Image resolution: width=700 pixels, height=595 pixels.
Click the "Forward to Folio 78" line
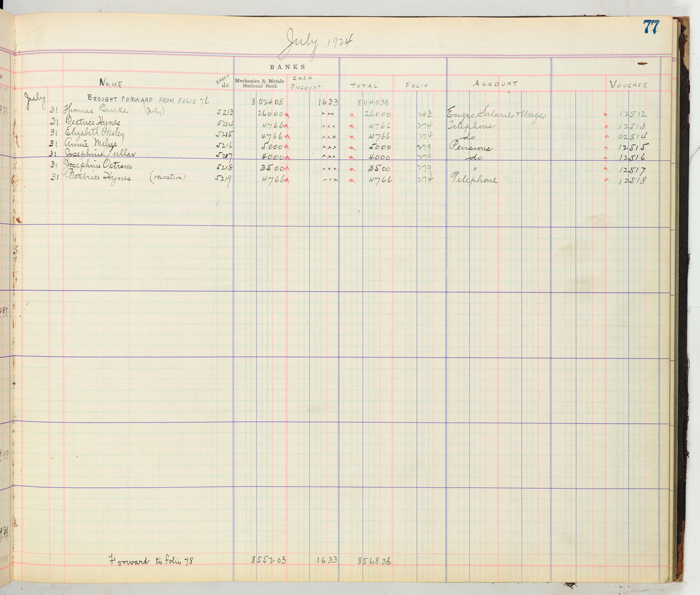(151, 560)
